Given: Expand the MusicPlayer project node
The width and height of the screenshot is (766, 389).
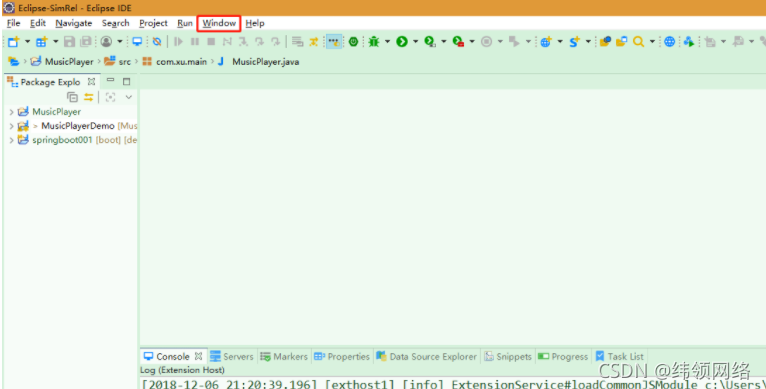Looking at the screenshot, I should [12, 112].
